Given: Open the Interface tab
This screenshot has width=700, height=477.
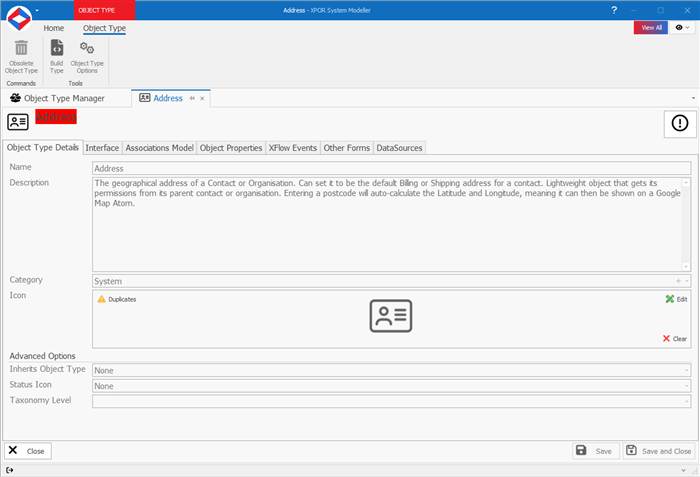Looking at the screenshot, I should coord(102,148).
